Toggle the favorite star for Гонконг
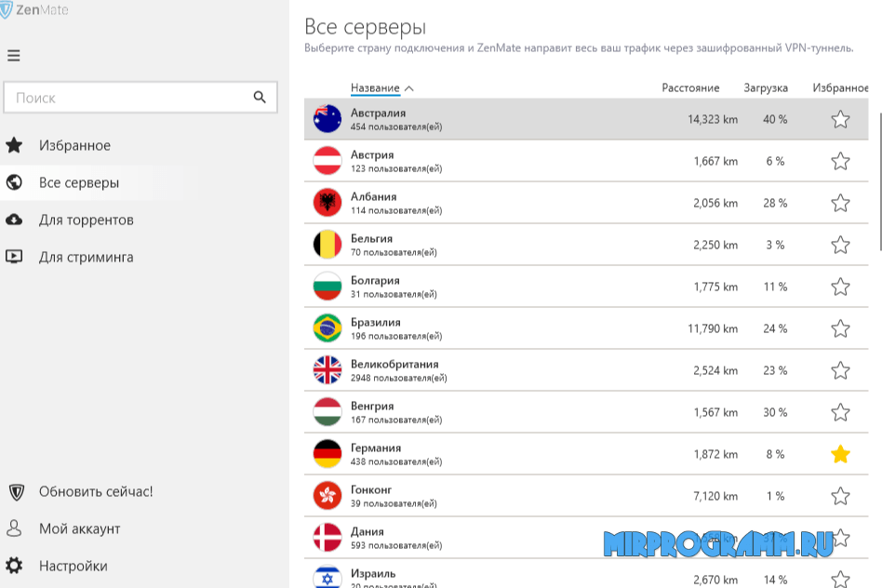882x588 pixels. 840,496
